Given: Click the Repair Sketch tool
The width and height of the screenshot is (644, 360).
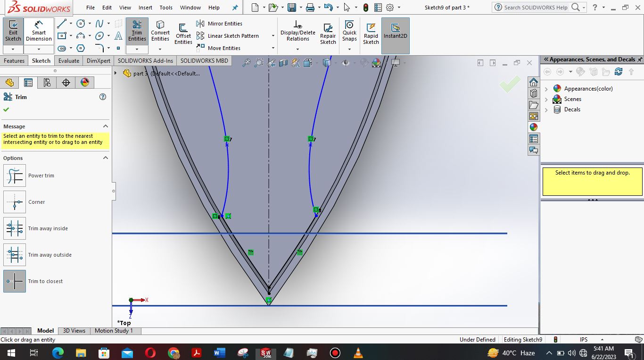Looking at the screenshot, I should pyautogui.click(x=328, y=34).
